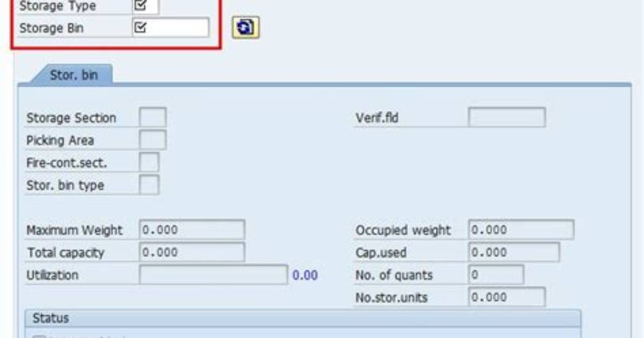Image resolution: width=644 pixels, height=338 pixels.
Task: Click the Fire-cont.sect. label
Action: pyautogui.click(x=67, y=163)
